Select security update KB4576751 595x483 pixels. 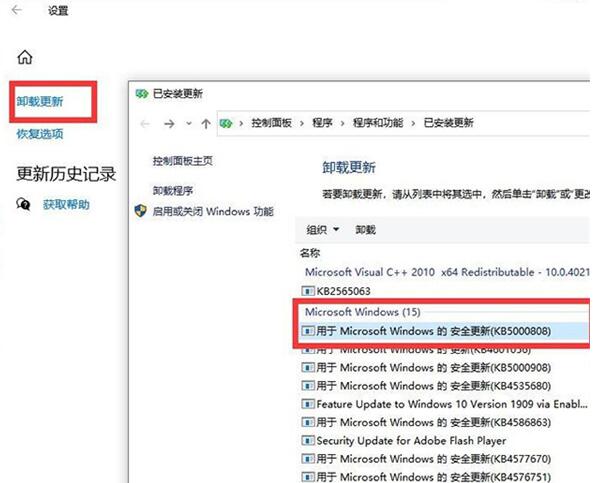pos(433,477)
